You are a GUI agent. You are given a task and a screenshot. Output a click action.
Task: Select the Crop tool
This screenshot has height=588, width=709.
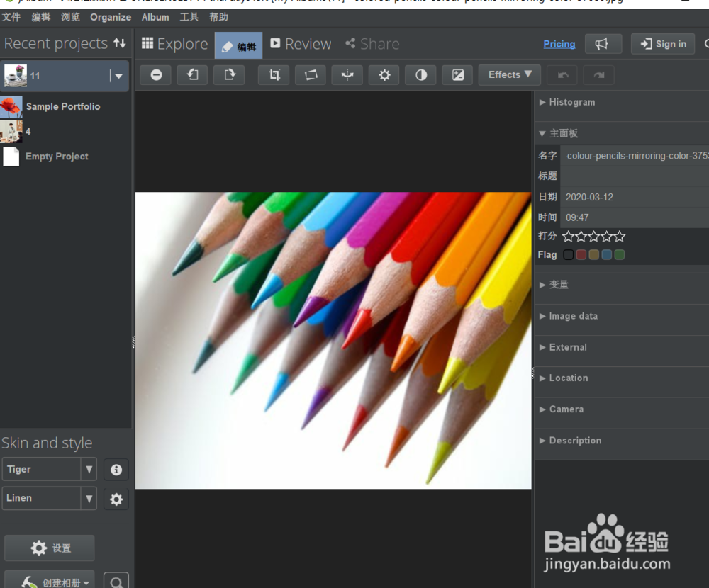[274, 75]
